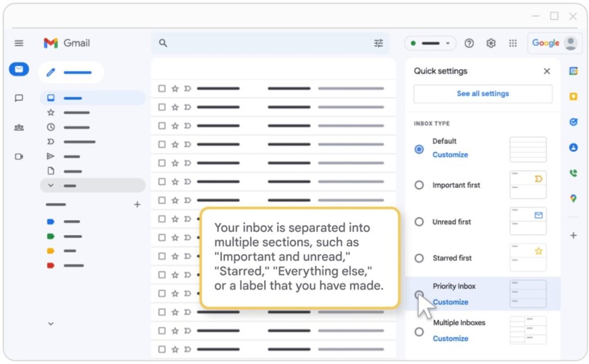Screen dimensions: 589x364
Task: Open Voice phone icon in side panel
Action: (573, 173)
